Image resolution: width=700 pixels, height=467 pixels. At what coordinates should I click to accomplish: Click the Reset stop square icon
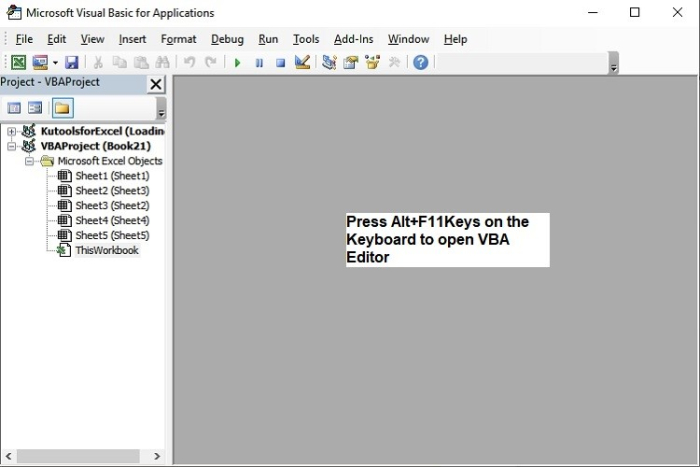[280, 63]
